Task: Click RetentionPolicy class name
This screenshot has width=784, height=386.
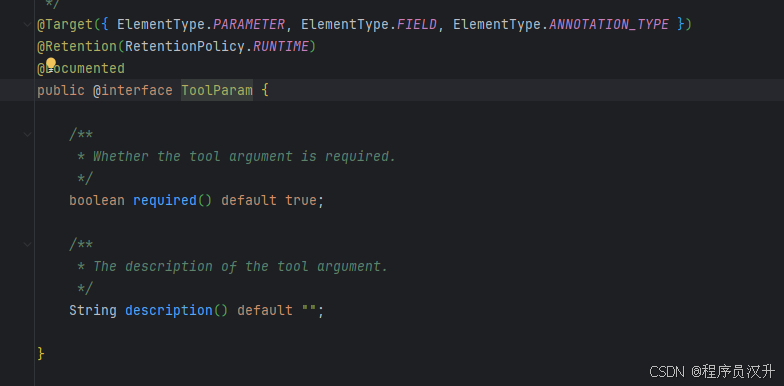Action: point(185,46)
